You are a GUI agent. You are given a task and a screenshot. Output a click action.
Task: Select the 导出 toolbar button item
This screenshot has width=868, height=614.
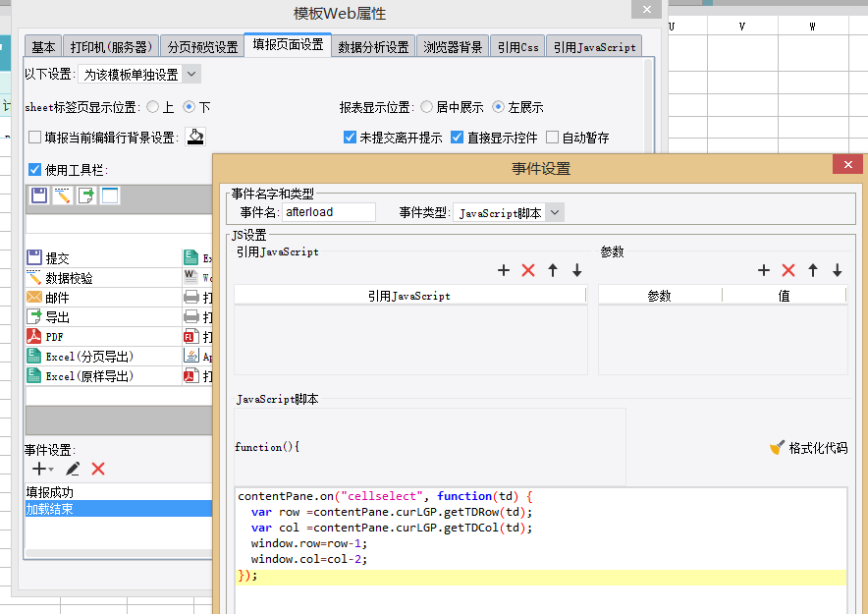[x=103, y=316]
